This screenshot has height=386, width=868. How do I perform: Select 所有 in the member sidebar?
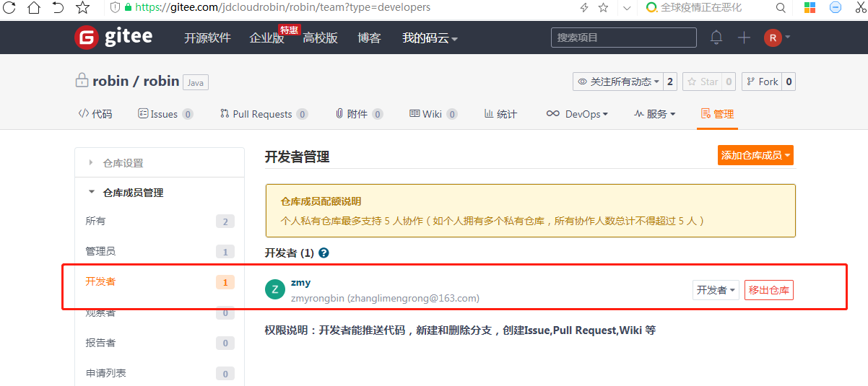coord(160,221)
